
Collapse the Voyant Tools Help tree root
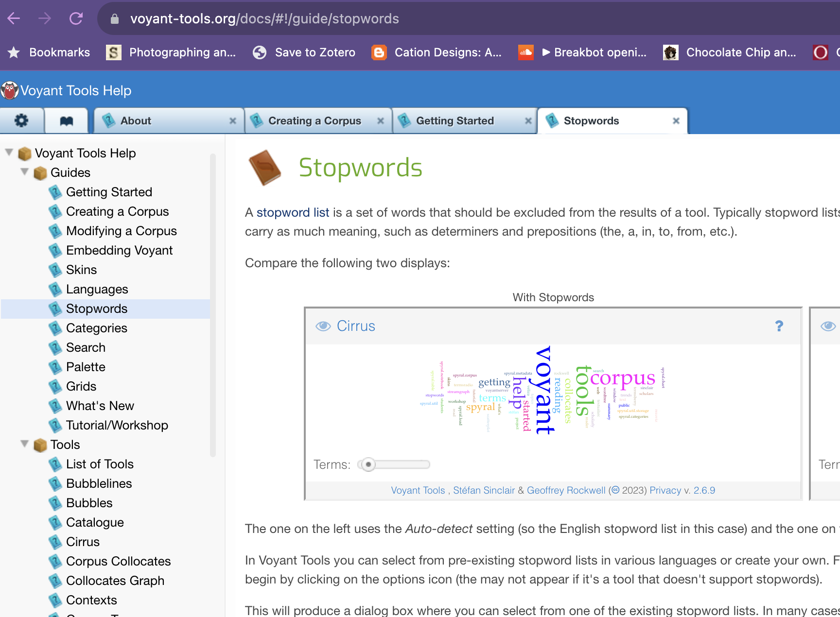9,153
